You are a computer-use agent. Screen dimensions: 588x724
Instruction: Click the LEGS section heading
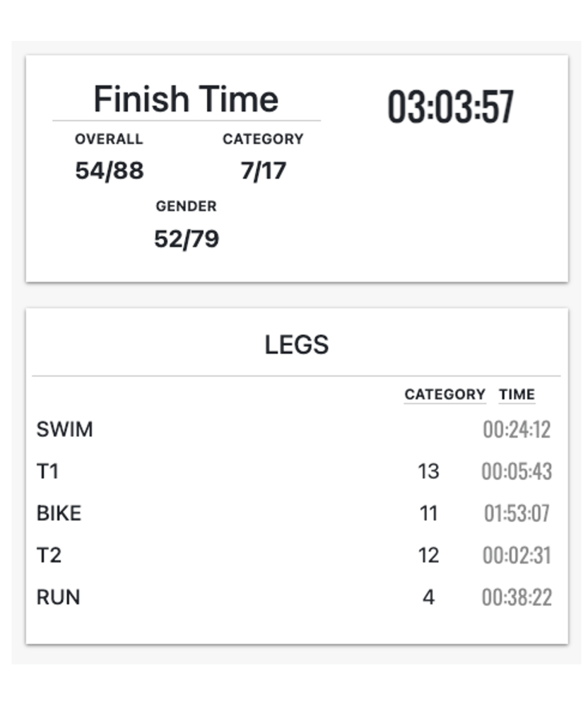[x=296, y=345]
